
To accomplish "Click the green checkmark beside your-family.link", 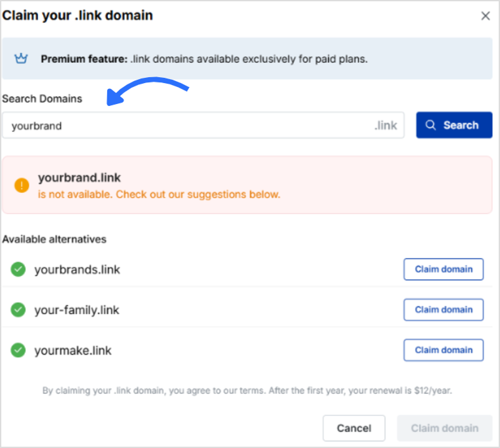I will [18, 309].
